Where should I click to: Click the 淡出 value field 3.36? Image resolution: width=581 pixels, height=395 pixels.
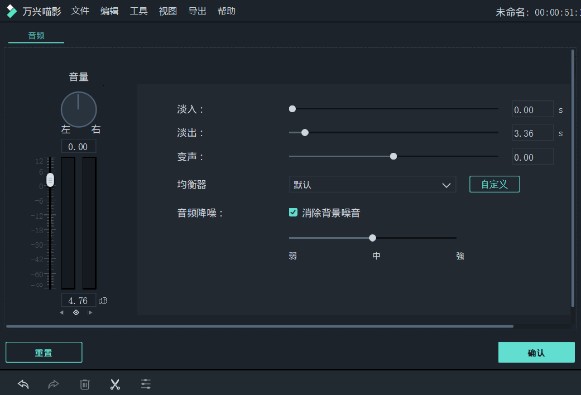click(532, 133)
